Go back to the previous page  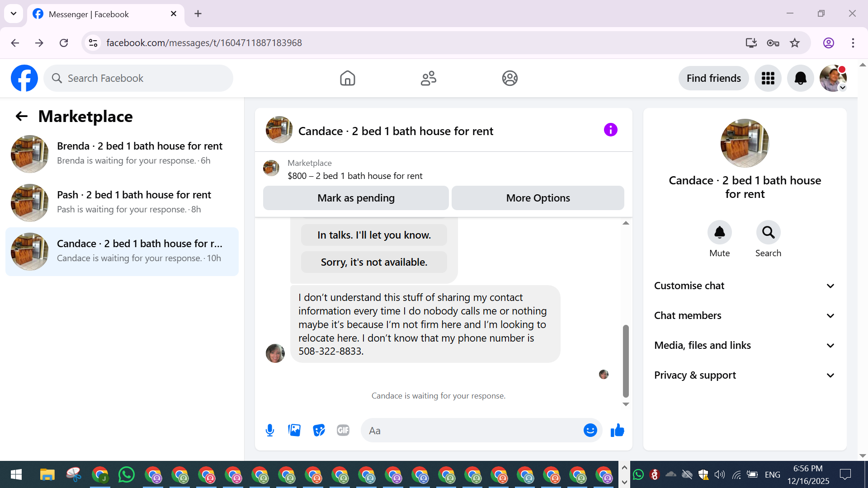(15, 43)
